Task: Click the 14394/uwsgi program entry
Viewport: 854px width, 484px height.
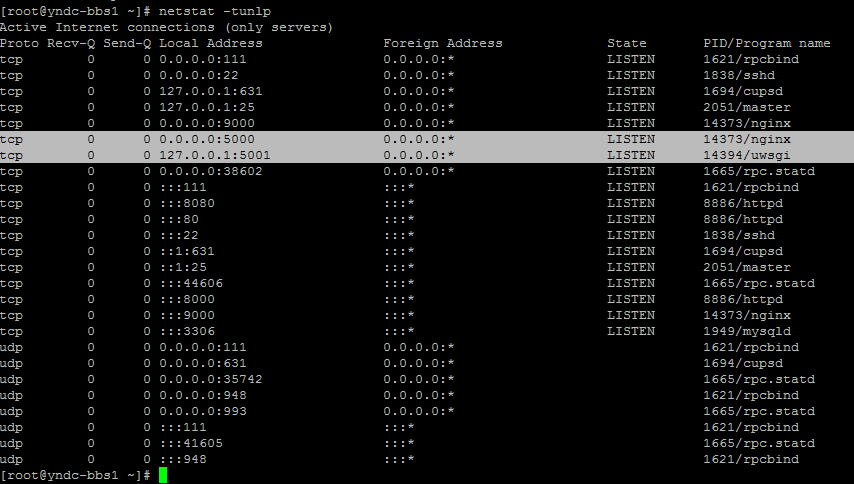Action: point(747,155)
